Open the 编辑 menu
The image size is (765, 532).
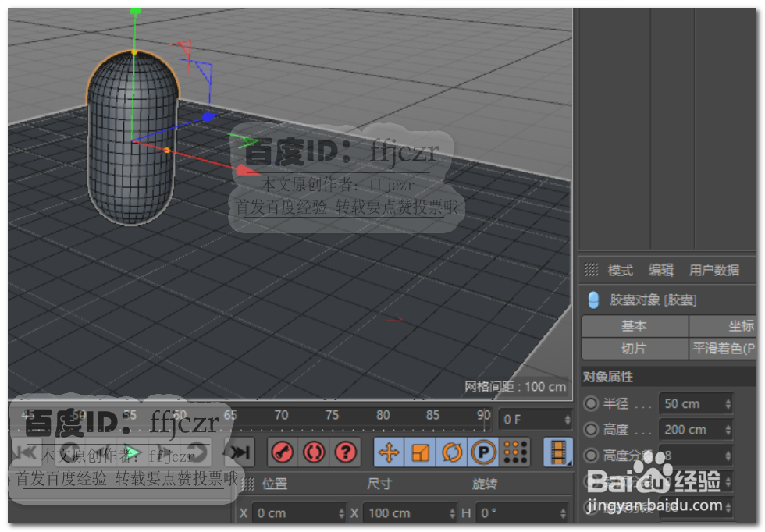pos(660,270)
